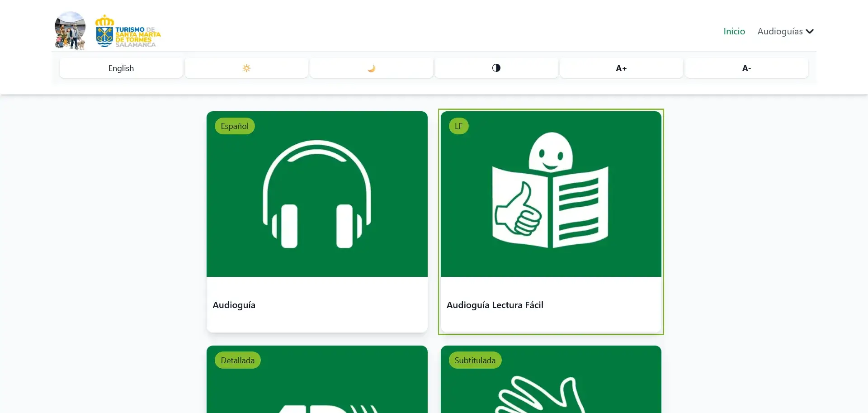
Task: Increase font size with A+ button
Action: point(621,68)
